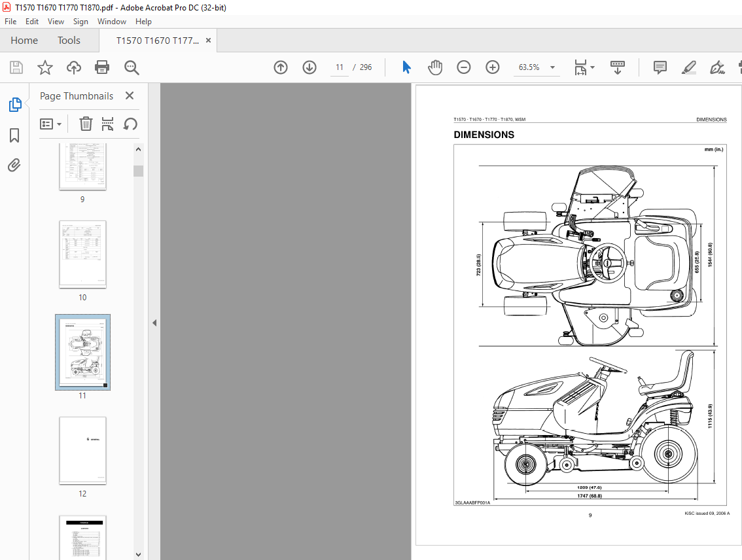Click the DIMENSIONS heading on page

484,135
